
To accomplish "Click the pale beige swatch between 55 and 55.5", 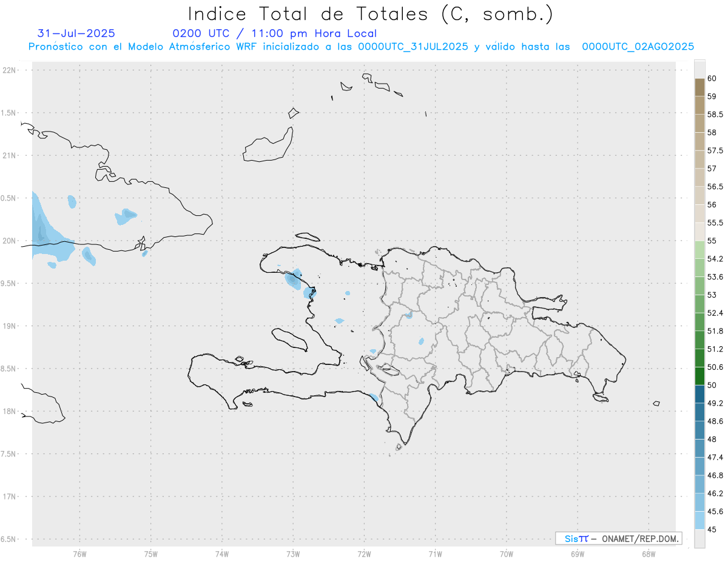I will 699,232.
